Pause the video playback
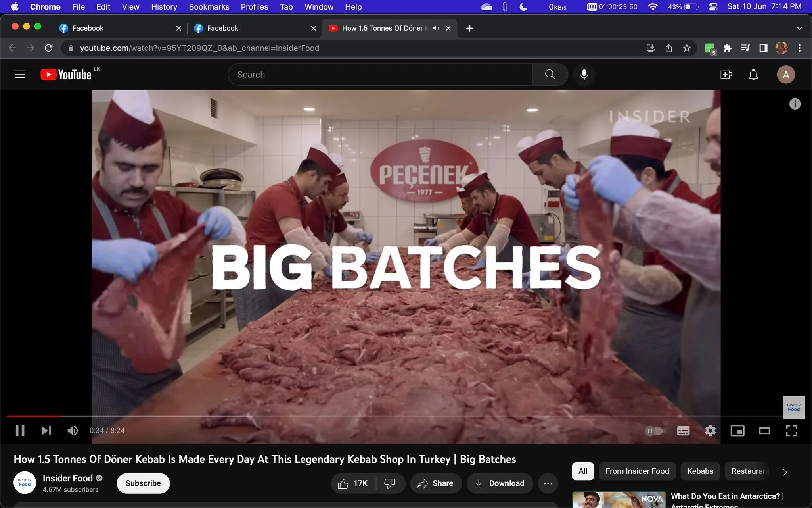This screenshot has height=508, width=812. point(20,431)
